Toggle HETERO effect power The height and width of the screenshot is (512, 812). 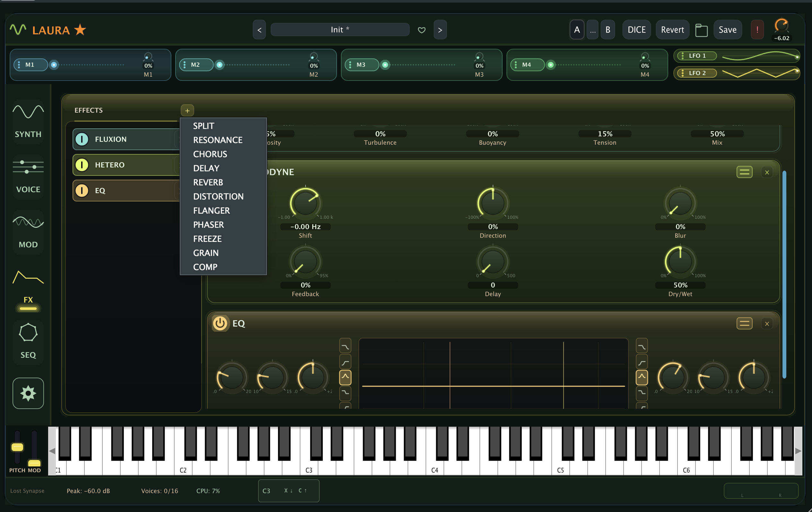(x=82, y=165)
